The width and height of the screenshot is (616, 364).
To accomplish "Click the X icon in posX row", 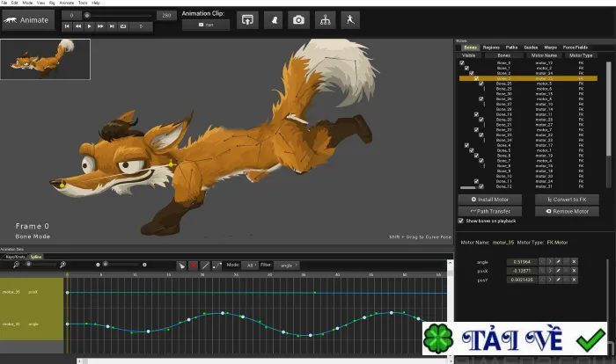I will (x=574, y=271).
